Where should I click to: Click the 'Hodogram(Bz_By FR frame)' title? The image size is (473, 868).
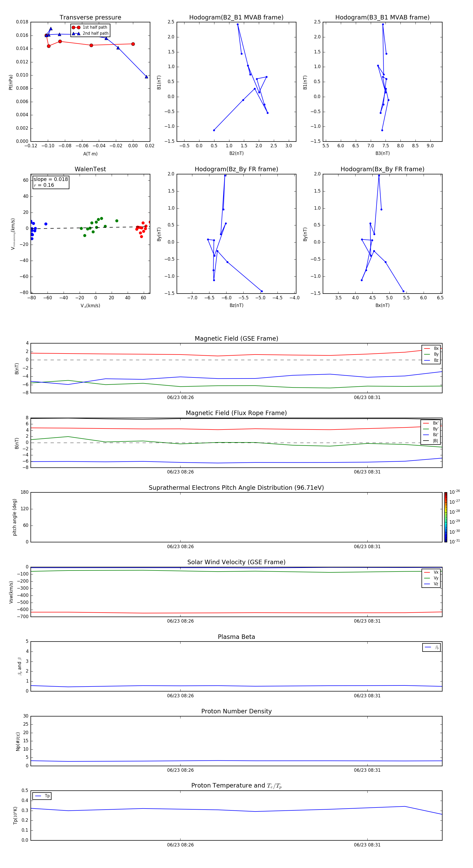point(236,169)
